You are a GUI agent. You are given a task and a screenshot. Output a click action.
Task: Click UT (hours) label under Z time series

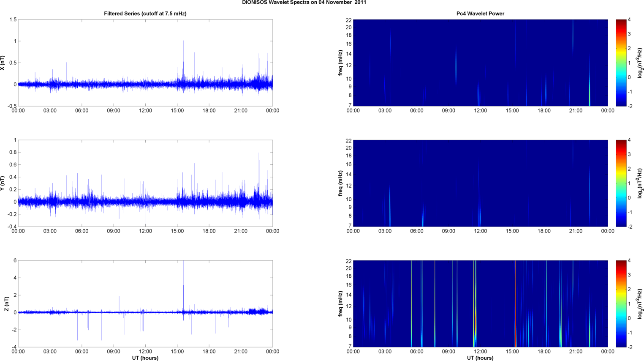point(145,358)
